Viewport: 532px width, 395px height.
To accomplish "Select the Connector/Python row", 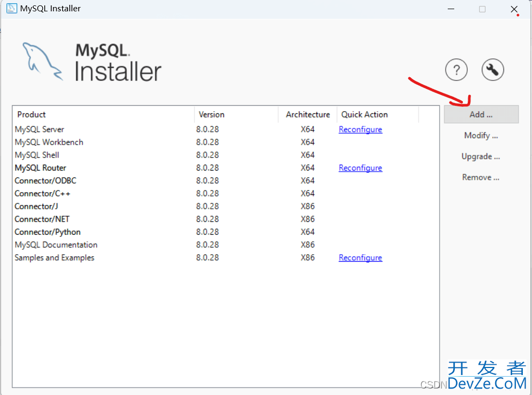I will (226, 232).
